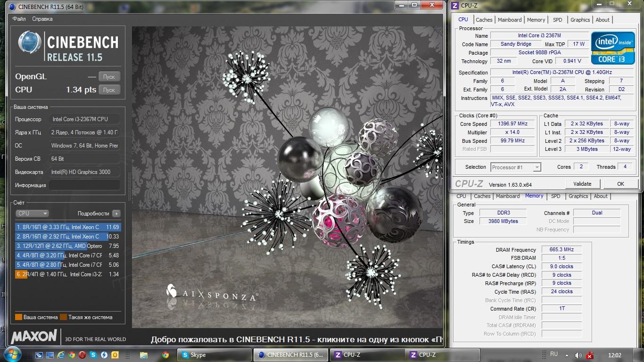This screenshot has width=644, height=362.
Task: Switch to Skype taskbar button
Action: (215, 355)
